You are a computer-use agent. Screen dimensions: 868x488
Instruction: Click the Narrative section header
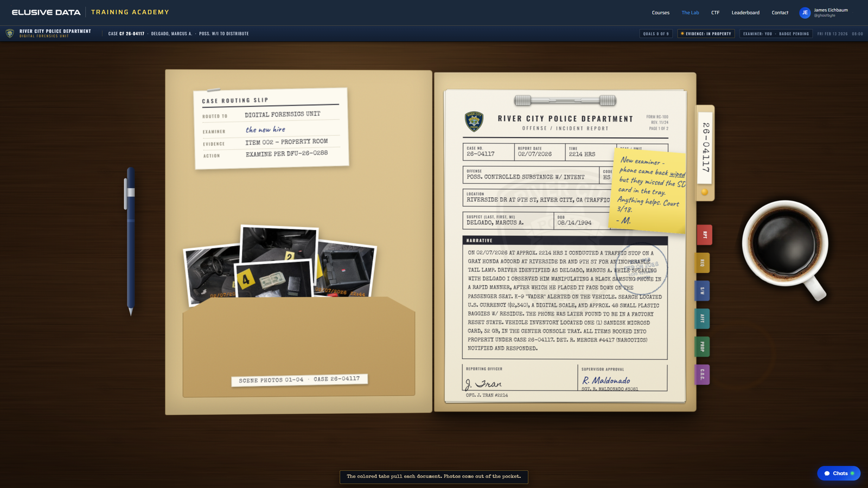click(x=565, y=240)
